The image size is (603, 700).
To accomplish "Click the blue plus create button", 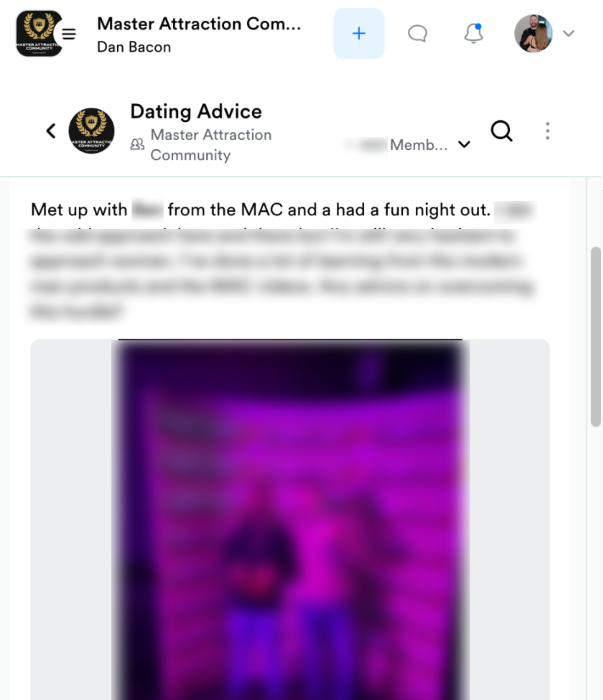I will [x=359, y=33].
